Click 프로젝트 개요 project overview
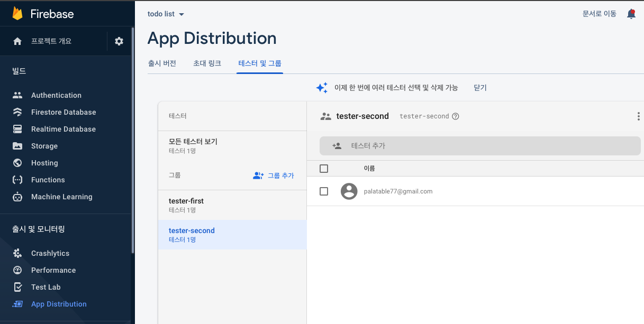The width and height of the screenshot is (644, 324). (51, 41)
